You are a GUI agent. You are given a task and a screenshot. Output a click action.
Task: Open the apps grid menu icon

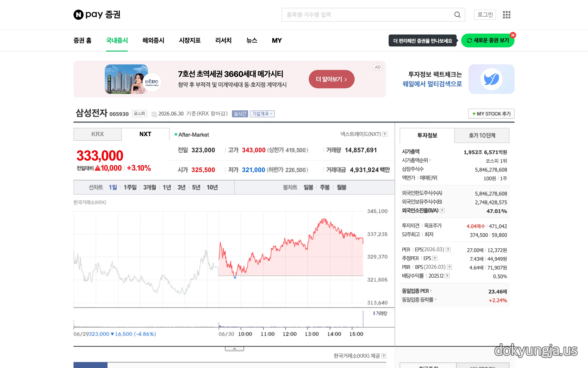[507, 14]
